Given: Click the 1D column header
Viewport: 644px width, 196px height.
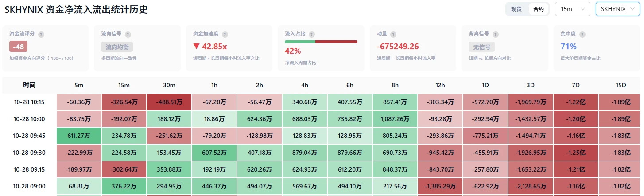Looking at the screenshot, I should (x=485, y=85).
